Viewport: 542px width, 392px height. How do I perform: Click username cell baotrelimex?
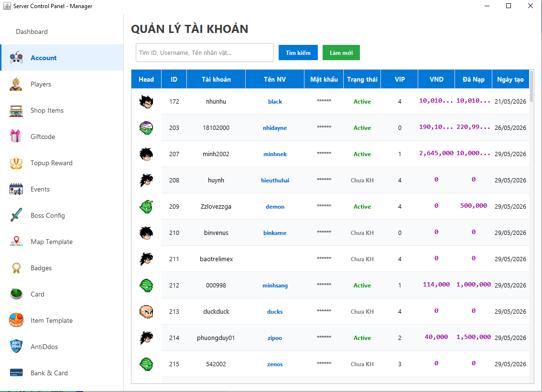[217, 259]
